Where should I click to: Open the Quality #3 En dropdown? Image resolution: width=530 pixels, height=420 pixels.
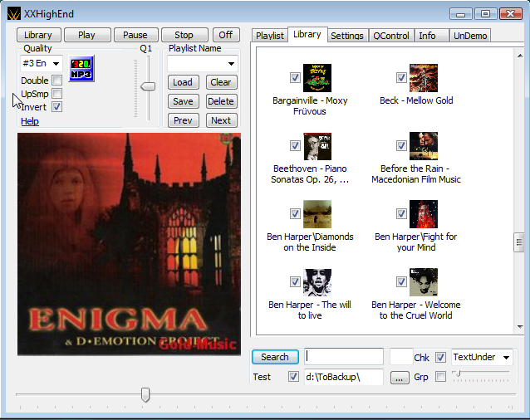42,63
